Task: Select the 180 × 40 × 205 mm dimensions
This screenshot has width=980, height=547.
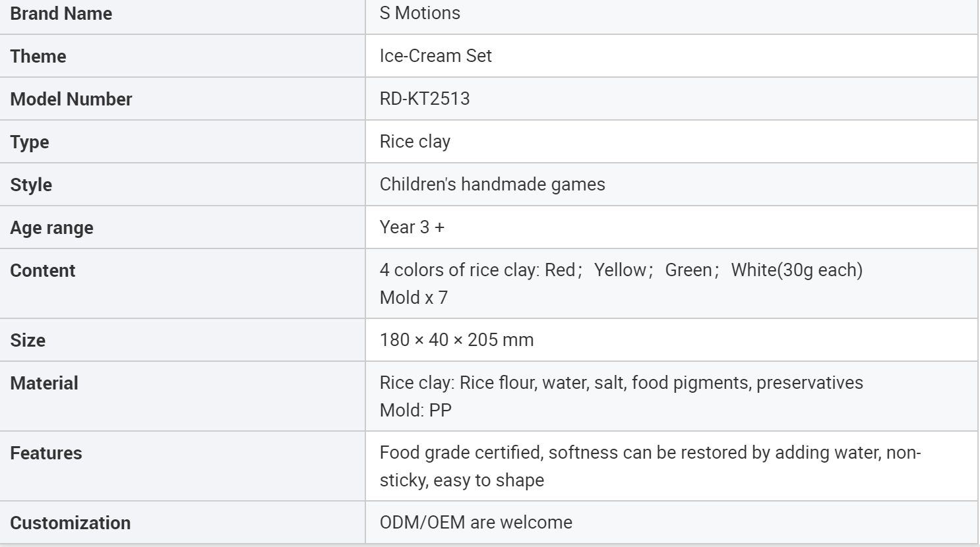Action: 456,340
